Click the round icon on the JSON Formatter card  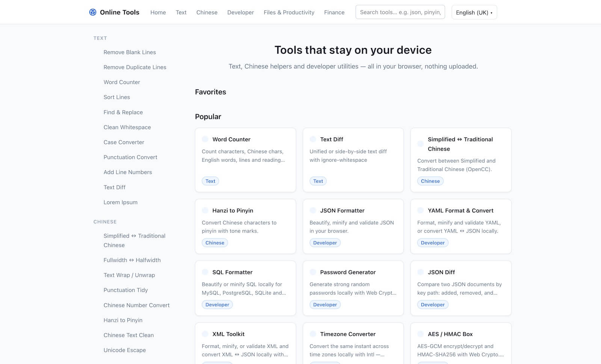pyautogui.click(x=313, y=211)
